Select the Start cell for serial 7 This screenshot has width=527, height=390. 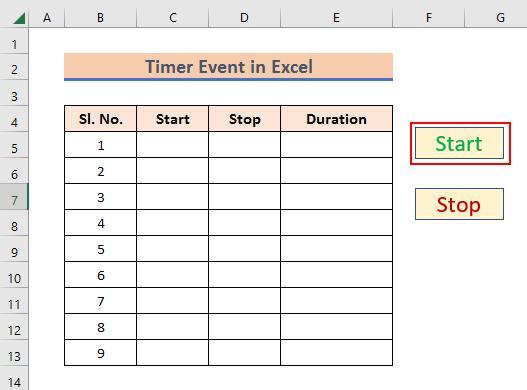172,301
